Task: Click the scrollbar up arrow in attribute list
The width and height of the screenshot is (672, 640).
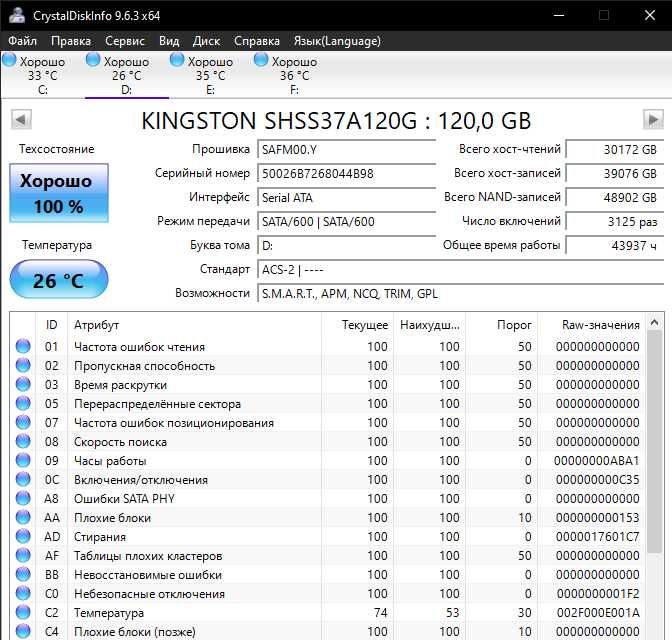Action: (654, 322)
